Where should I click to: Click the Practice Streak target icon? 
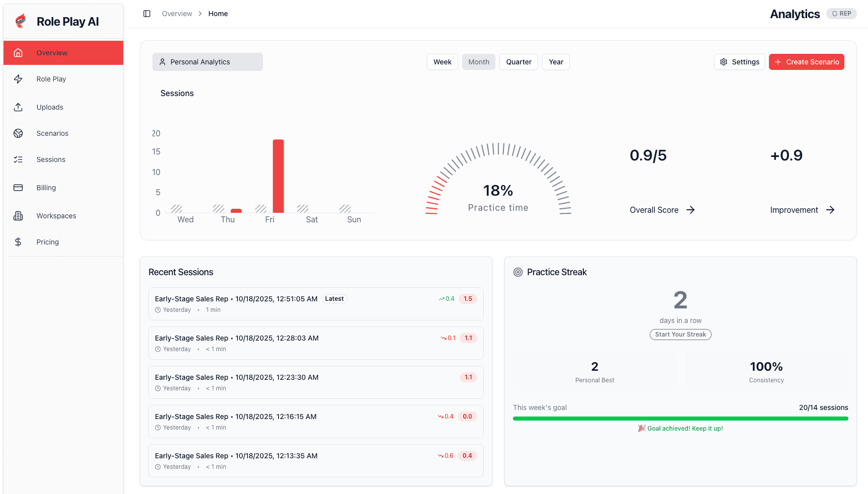(518, 272)
